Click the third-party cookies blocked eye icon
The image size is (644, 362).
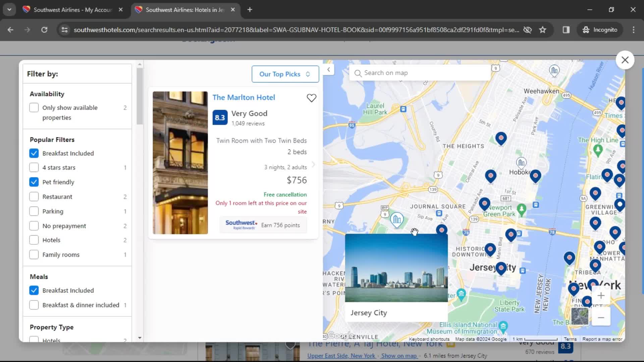527,30
